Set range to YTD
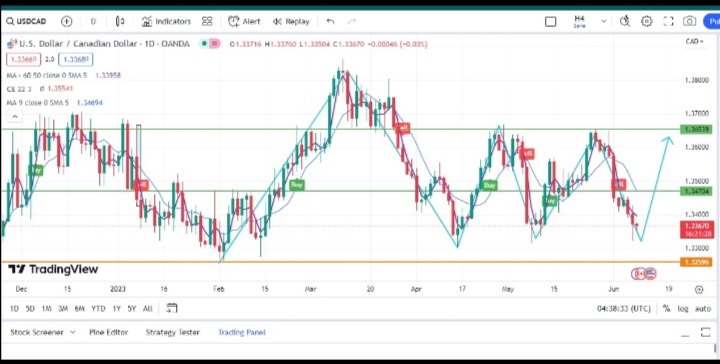Screen dimensions: 720x364 (98, 309)
